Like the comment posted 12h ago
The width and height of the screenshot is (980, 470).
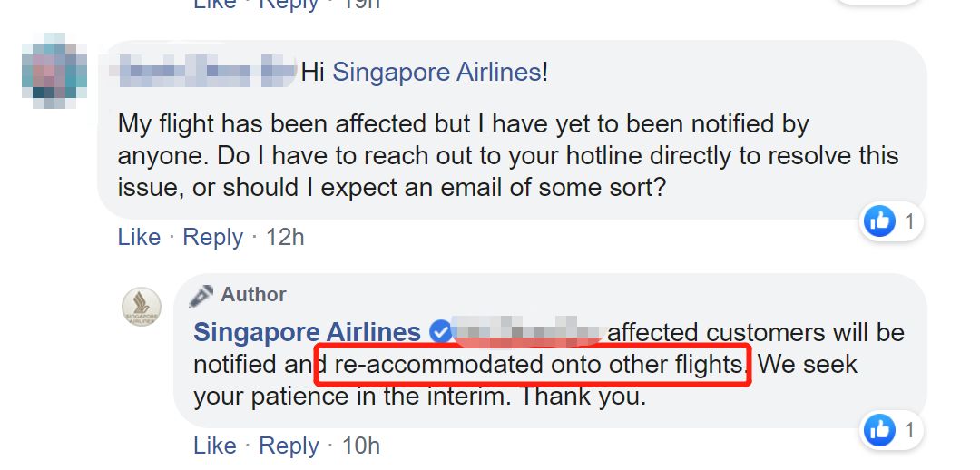point(139,238)
